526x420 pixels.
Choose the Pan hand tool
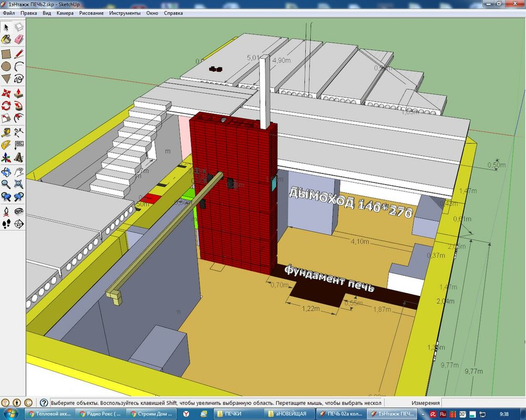click(19, 171)
